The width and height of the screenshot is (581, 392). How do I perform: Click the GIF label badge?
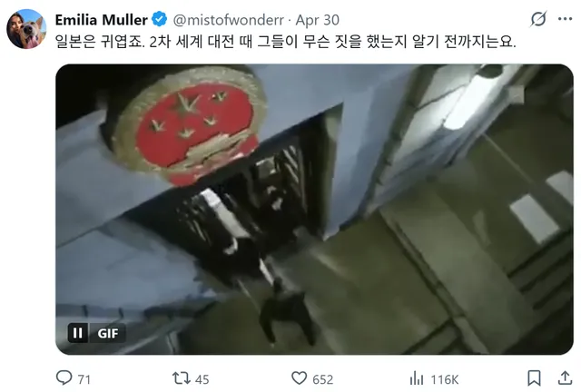[x=107, y=333]
